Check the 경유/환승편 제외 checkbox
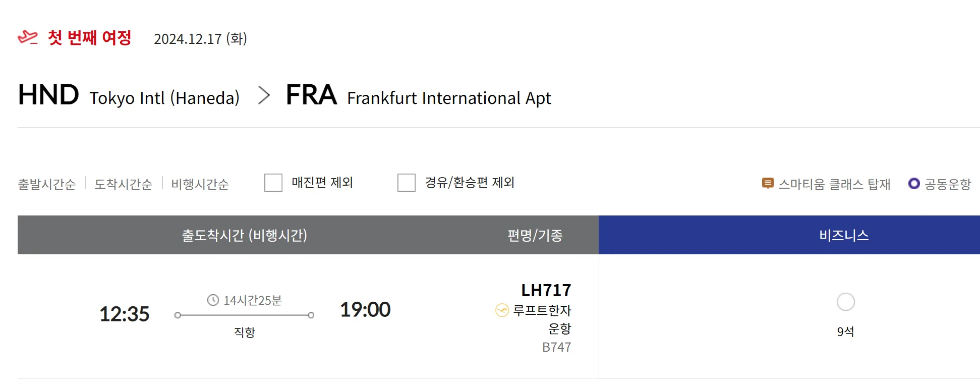This screenshot has width=980, height=384. [407, 183]
